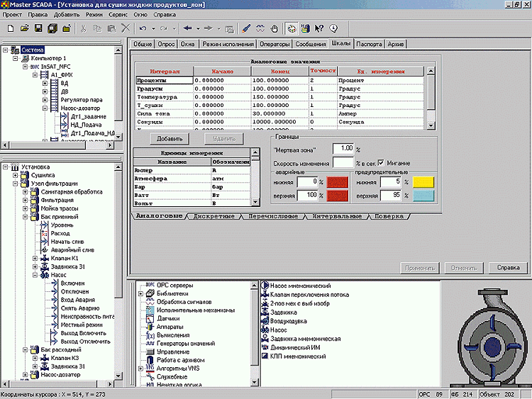Viewport: 532px width, 399px height.
Task: Select the Аварийный слив tree item
Action: [x=72, y=250]
